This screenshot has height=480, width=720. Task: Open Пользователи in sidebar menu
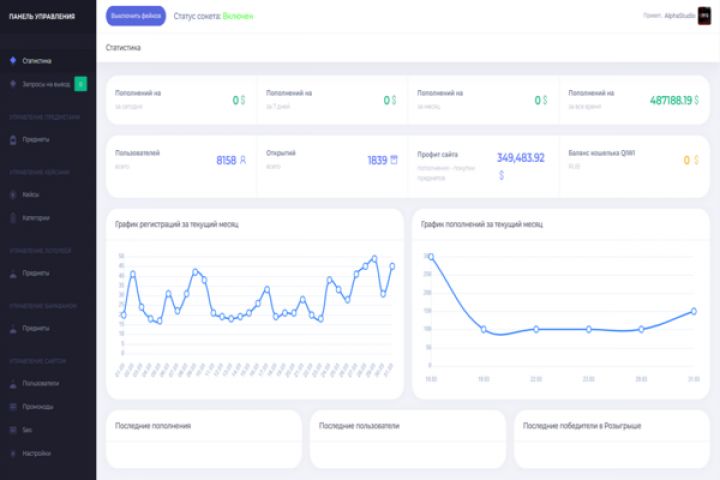[48, 384]
